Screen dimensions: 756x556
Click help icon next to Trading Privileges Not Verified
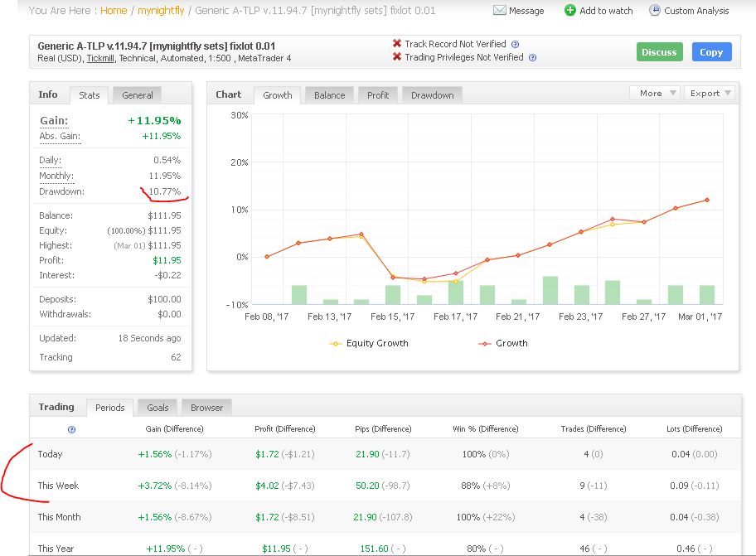(532, 58)
